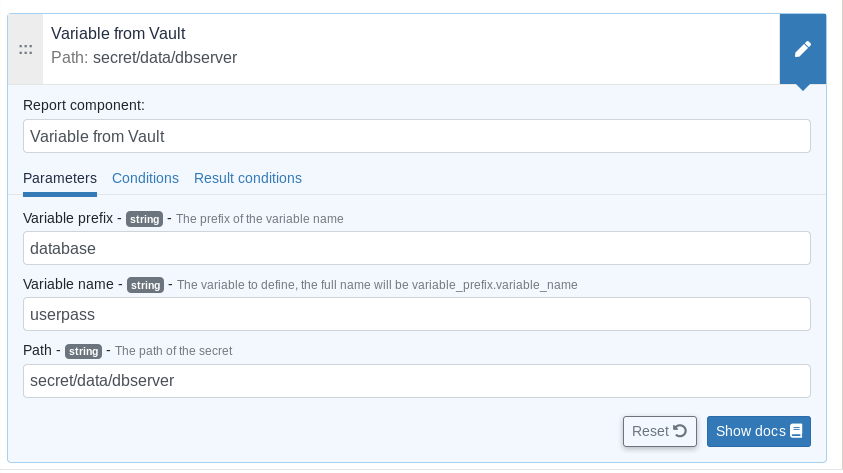The width and height of the screenshot is (843, 473).
Task: Click the Variable name field containing userpass
Action: pyautogui.click(x=417, y=314)
